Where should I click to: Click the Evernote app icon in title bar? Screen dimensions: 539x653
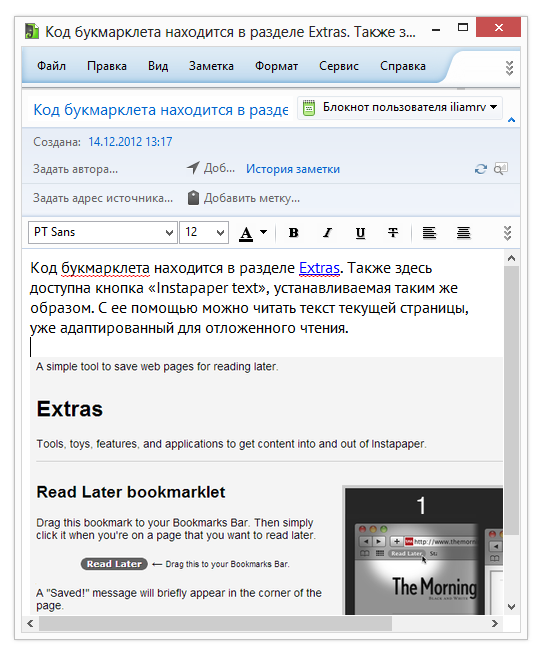pos(32,31)
